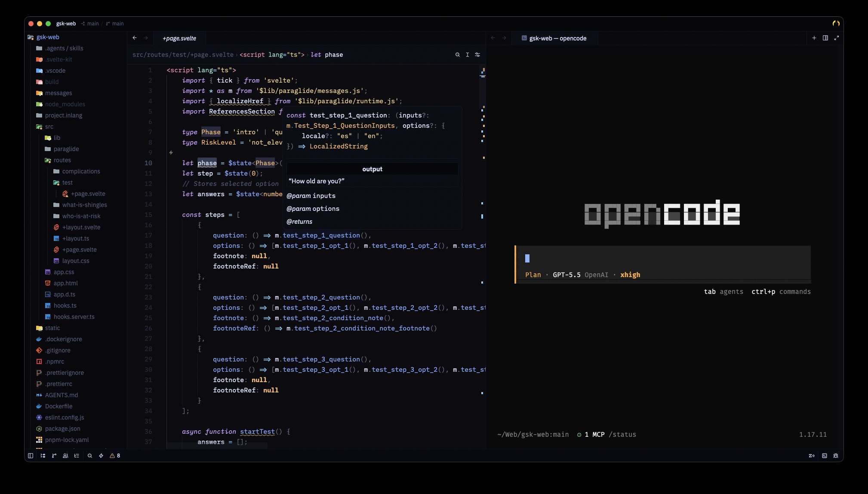Collapse the routes folder
This screenshot has height=494, width=868.
[x=58, y=160]
